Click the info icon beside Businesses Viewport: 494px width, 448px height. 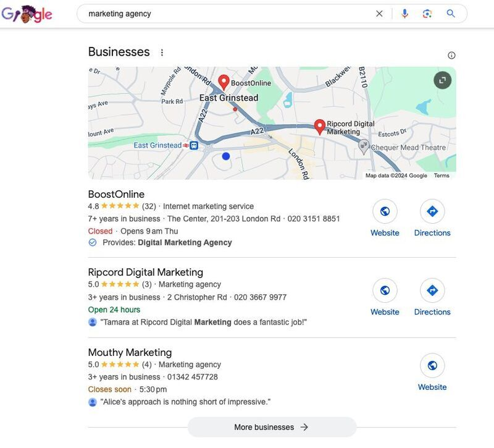tap(451, 56)
